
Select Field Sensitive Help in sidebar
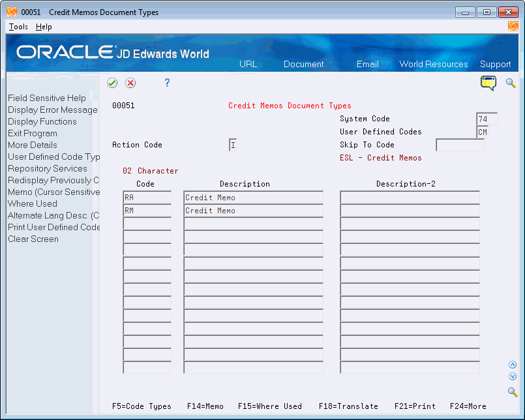pos(47,98)
